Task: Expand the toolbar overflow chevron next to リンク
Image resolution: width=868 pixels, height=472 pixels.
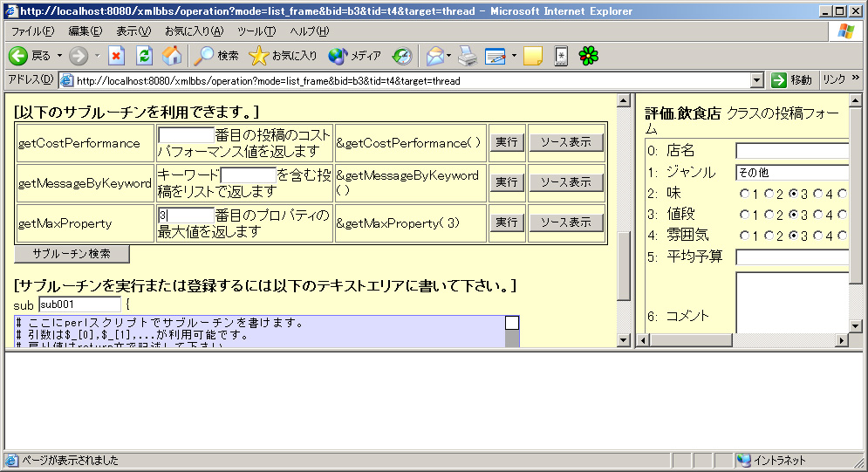Action: click(x=855, y=78)
